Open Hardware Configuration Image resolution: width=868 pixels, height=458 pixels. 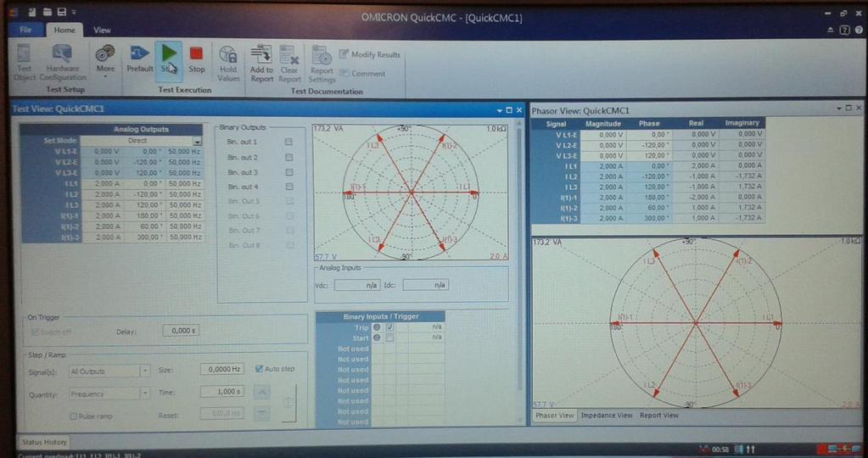click(x=63, y=63)
